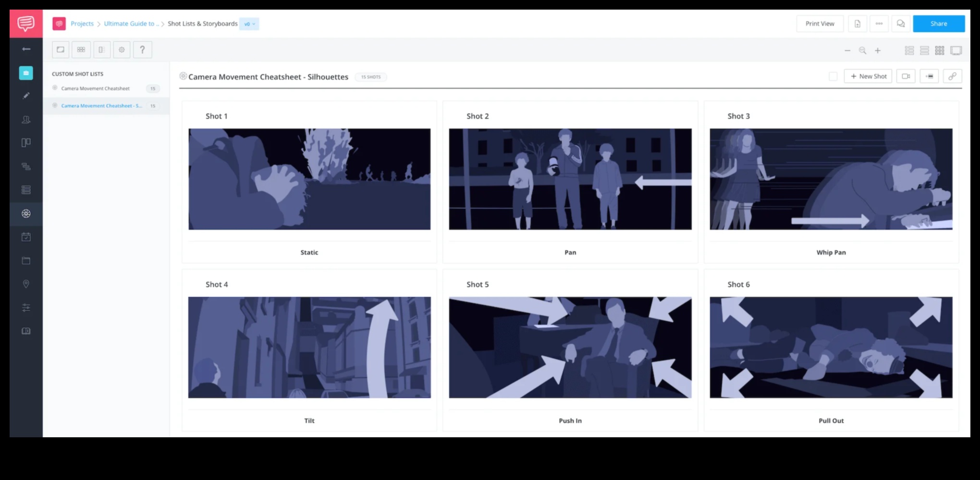The image size is (980, 480).
Task: Select Camera Movement Cheatsheet - S... shot list
Action: pos(106,106)
